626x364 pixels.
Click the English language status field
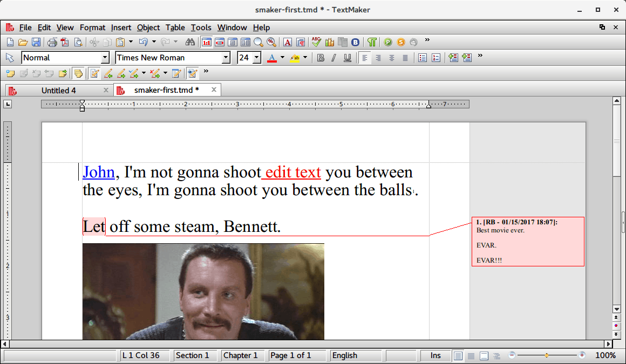(356, 355)
